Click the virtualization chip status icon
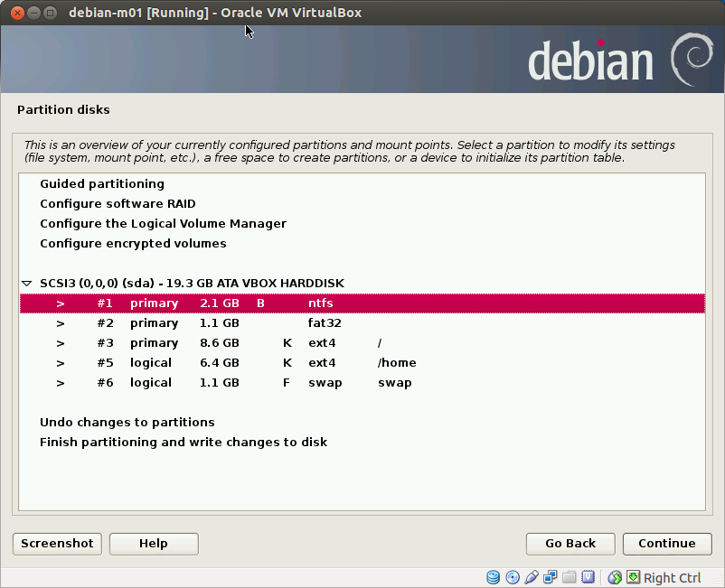Image resolution: width=725 pixels, height=588 pixels. pyautogui.click(x=588, y=577)
